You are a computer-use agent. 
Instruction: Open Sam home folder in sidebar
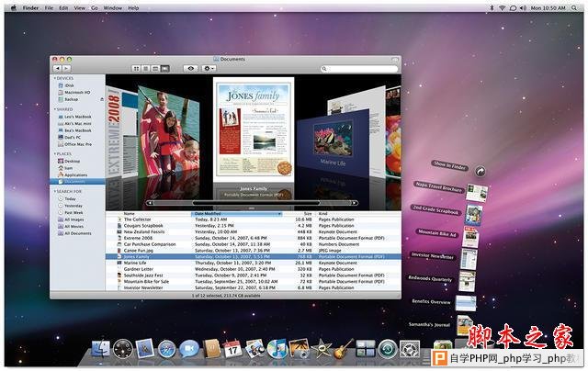click(x=65, y=168)
